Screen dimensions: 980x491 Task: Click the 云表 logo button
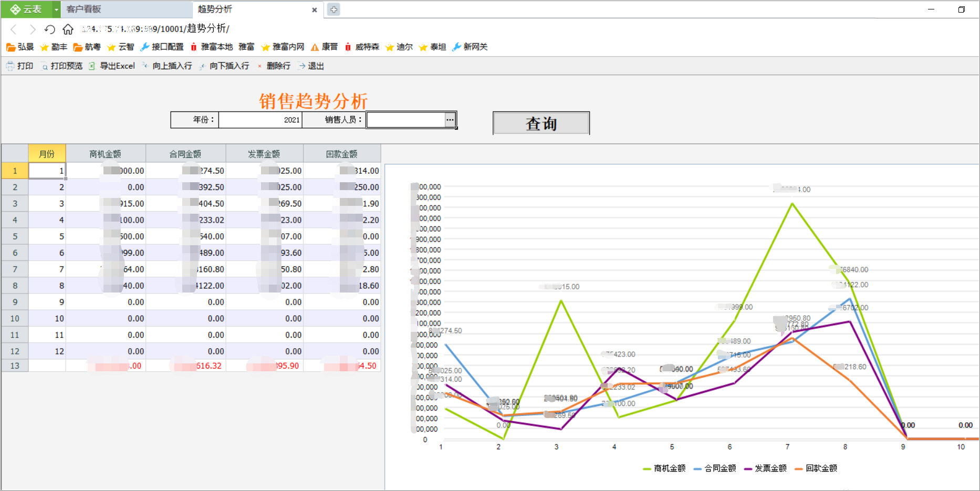pyautogui.click(x=27, y=9)
